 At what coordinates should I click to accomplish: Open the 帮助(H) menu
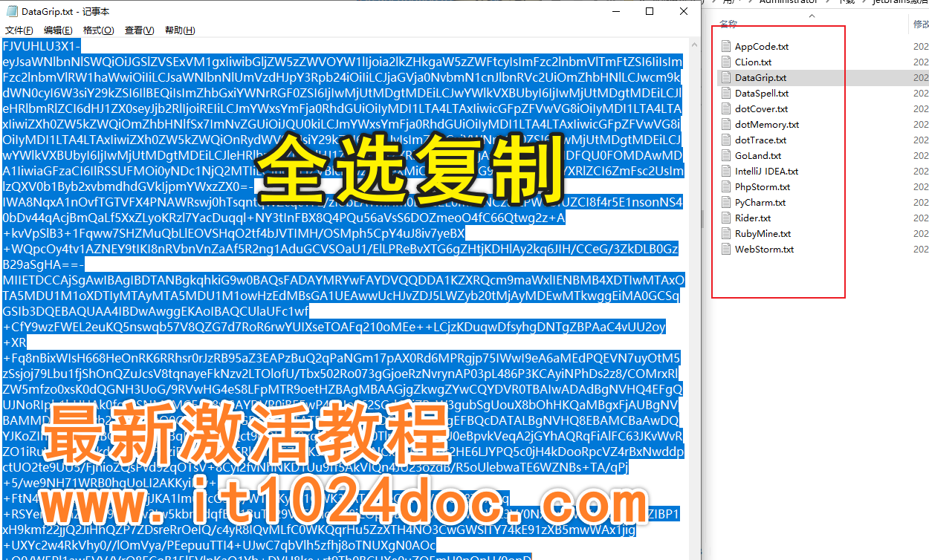[x=179, y=30]
